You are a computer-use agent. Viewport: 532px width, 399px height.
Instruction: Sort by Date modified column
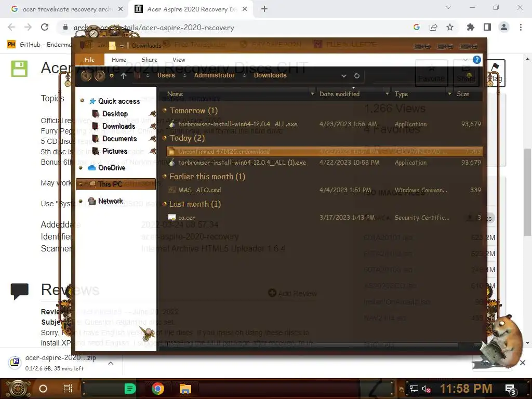339,94
